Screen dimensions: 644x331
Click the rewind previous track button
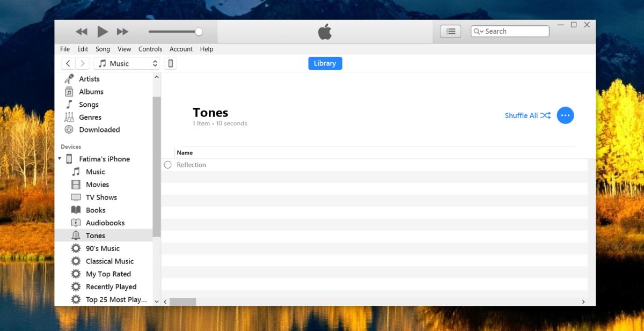[82, 32]
